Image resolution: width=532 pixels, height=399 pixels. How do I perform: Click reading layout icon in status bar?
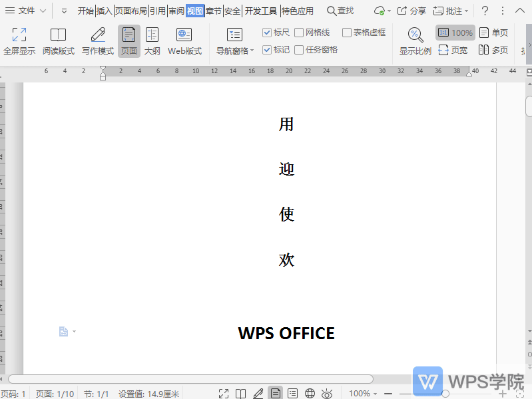click(240, 394)
